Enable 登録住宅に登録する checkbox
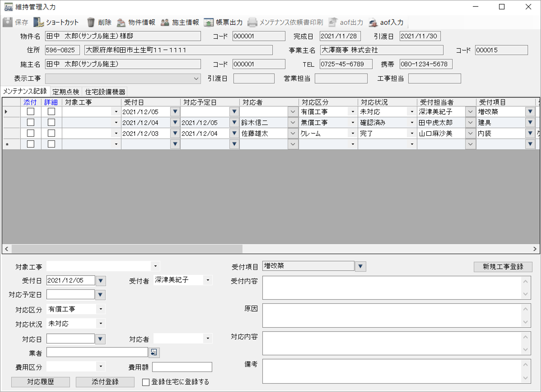This screenshot has width=541, height=392. 146,382
